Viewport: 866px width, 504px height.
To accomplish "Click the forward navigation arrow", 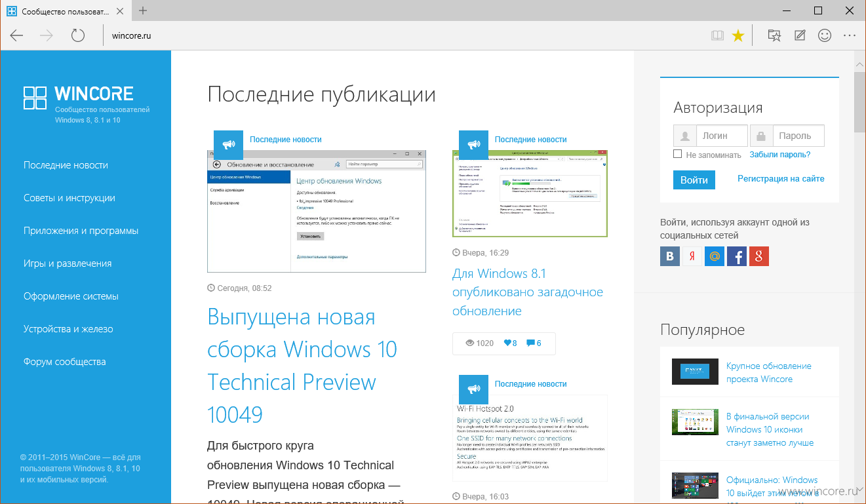I will click(x=47, y=35).
